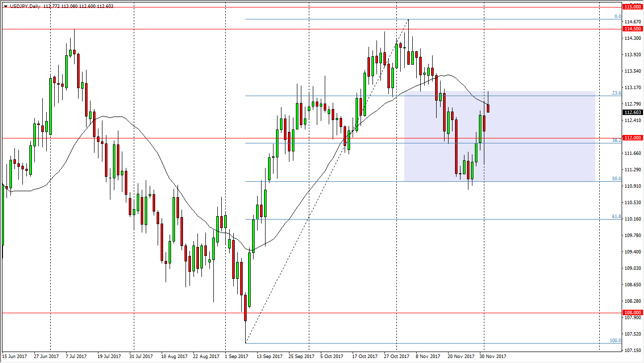Select the shaded blue rectangle object

(500, 136)
